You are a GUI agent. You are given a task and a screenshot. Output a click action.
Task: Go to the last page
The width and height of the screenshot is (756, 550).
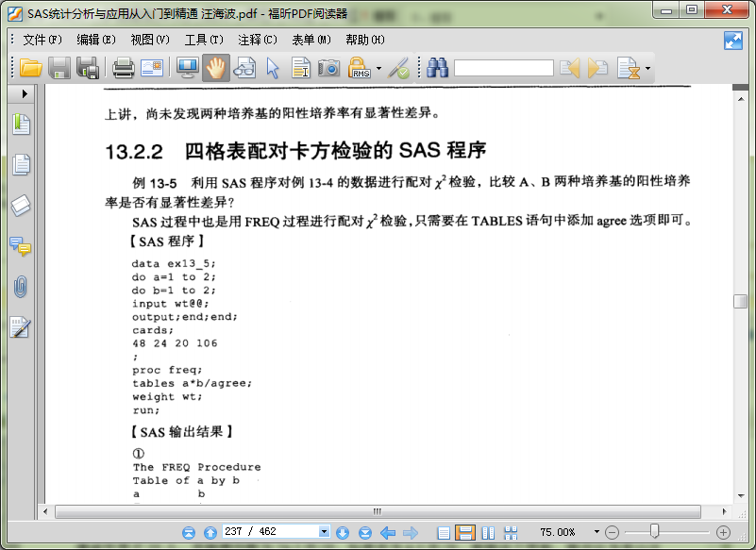(x=365, y=532)
